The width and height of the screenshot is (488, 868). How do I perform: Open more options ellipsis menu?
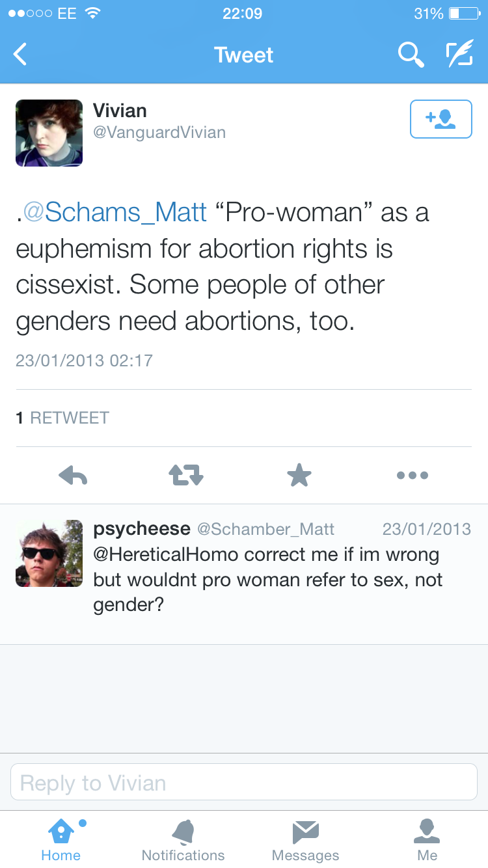coord(413,476)
